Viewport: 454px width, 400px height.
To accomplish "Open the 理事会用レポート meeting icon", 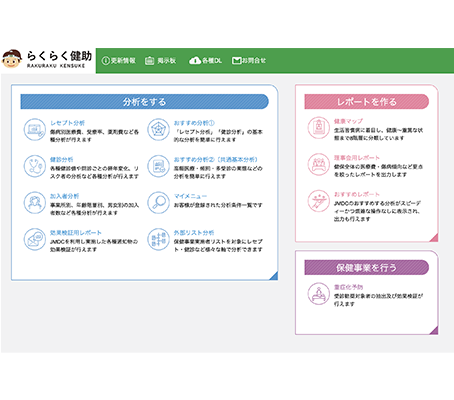I will tap(318, 164).
